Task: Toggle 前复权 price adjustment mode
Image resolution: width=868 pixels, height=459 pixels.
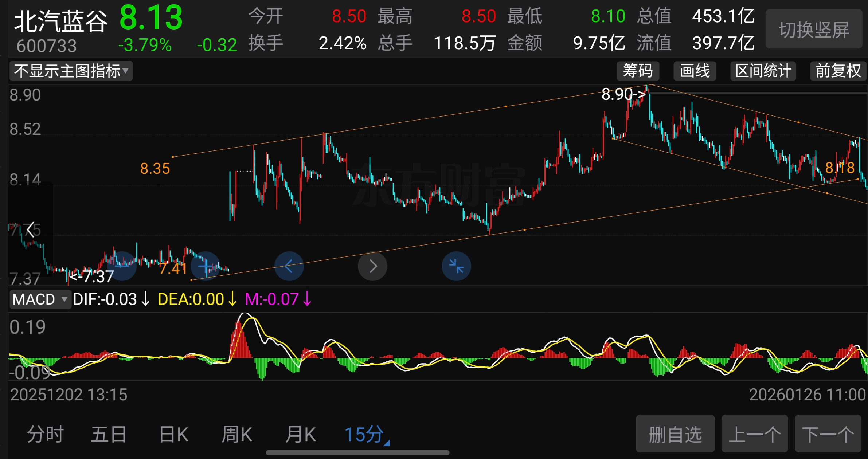Action: [838, 71]
